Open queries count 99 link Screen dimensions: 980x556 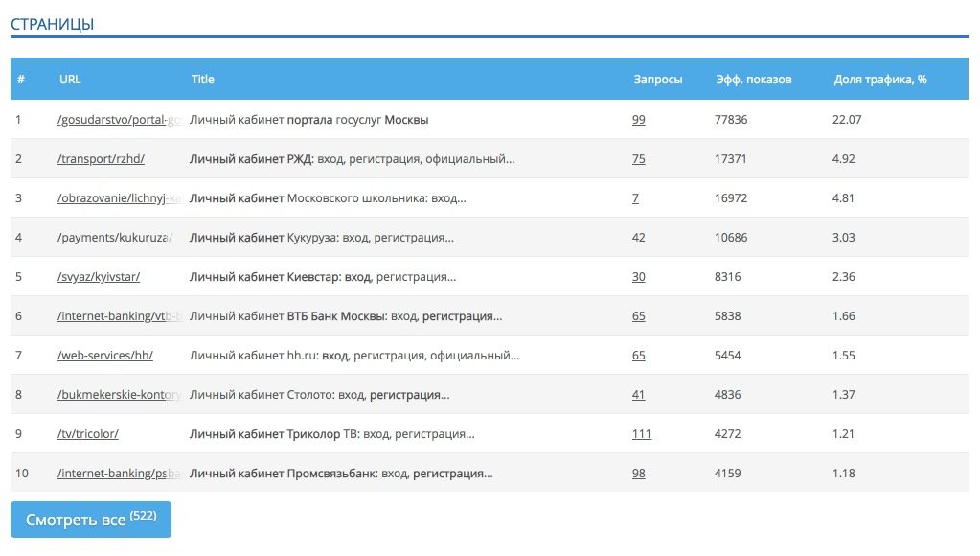pos(638,120)
